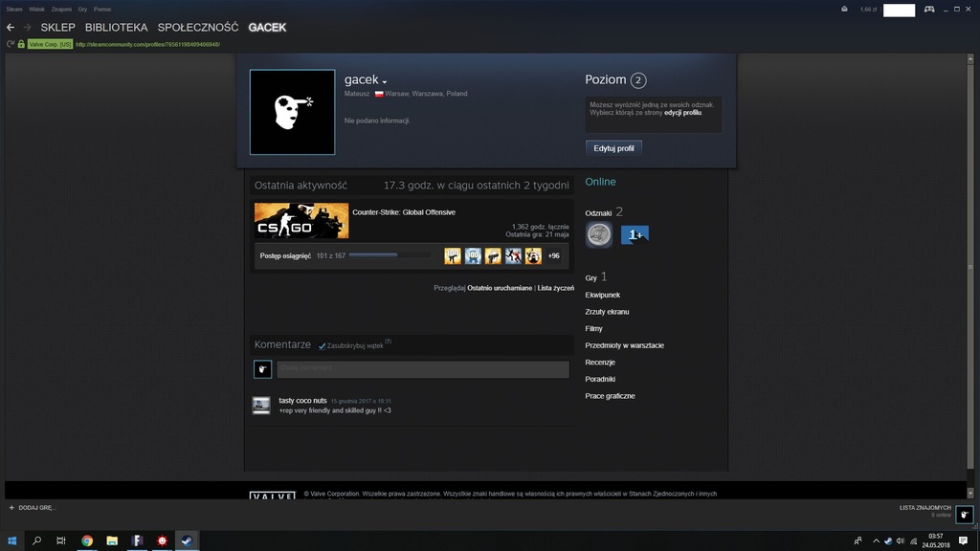Viewport: 980px width, 551px height.
Task: View the second CS:GO achievement icon
Action: coord(473,255)
